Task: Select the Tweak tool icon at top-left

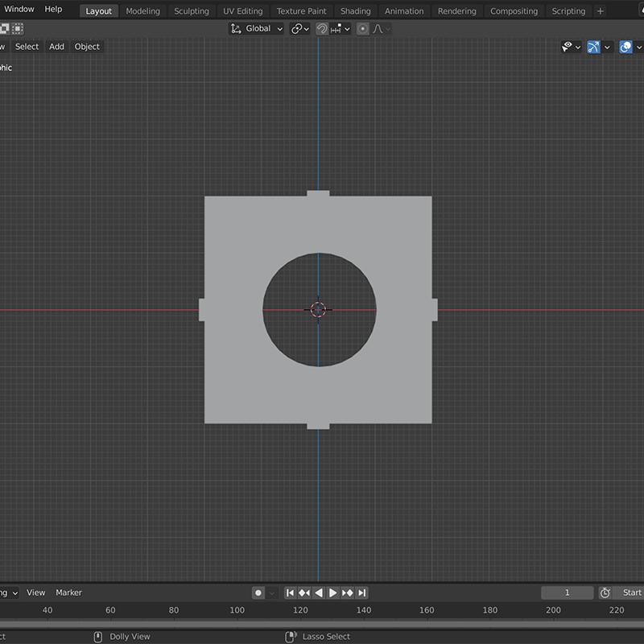Action: tap(6, 29)
